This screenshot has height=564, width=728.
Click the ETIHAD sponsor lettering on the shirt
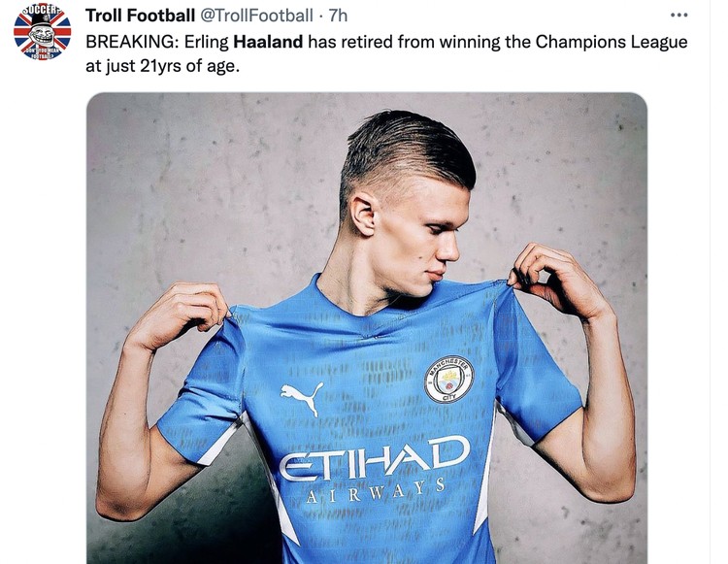(x=375, y=457)
